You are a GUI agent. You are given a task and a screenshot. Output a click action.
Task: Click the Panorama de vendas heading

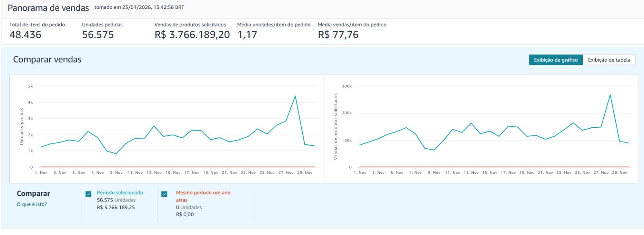pos(48,8)
